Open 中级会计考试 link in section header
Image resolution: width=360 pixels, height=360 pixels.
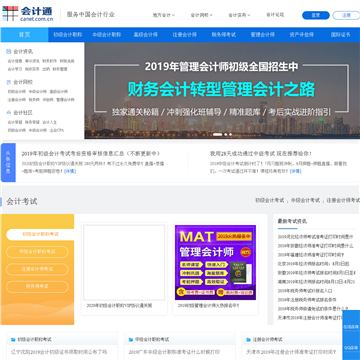pos(305,200)
